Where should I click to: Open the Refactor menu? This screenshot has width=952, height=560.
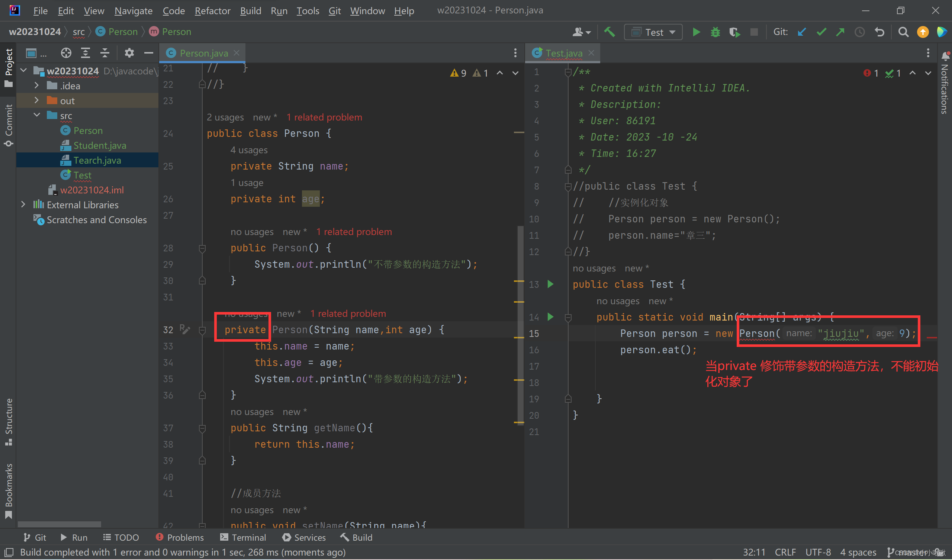click(x=212, y=10)
